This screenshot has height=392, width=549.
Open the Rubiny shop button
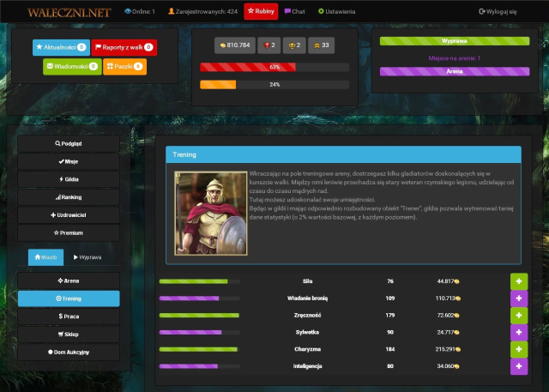(x=261, y=12)
